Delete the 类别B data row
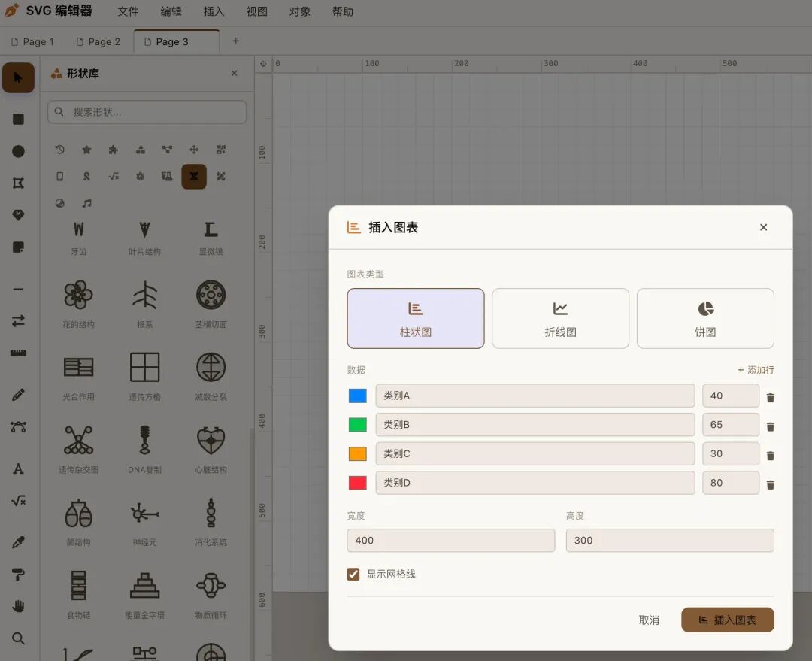 click(x=771, y=426)
